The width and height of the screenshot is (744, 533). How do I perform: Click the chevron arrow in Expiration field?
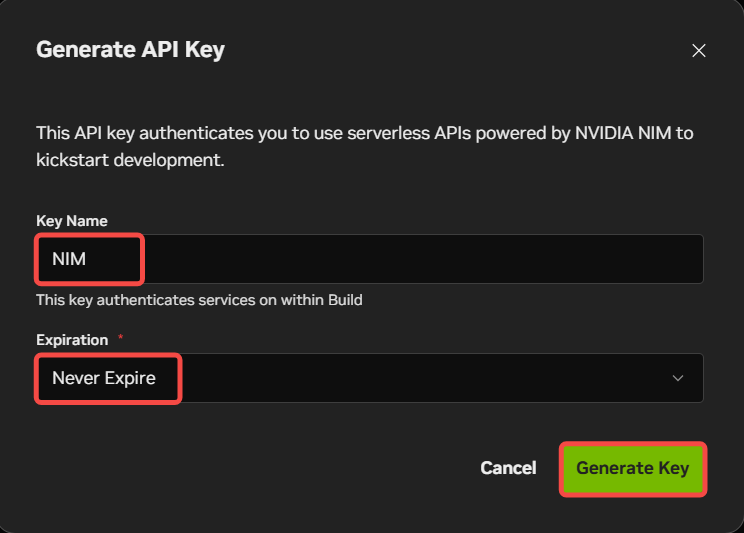pyautogui.click(x=678, y=378)
